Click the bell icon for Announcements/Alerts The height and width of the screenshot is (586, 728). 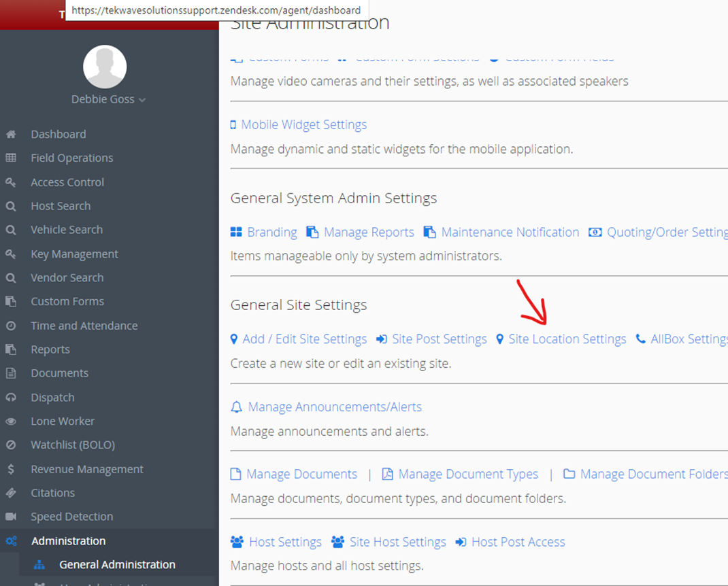236,406
